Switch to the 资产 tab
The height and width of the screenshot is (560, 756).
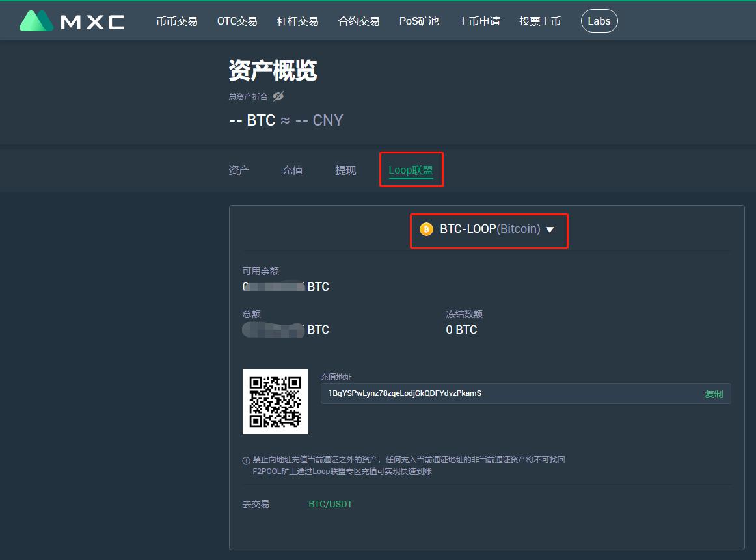pos(239,170)
